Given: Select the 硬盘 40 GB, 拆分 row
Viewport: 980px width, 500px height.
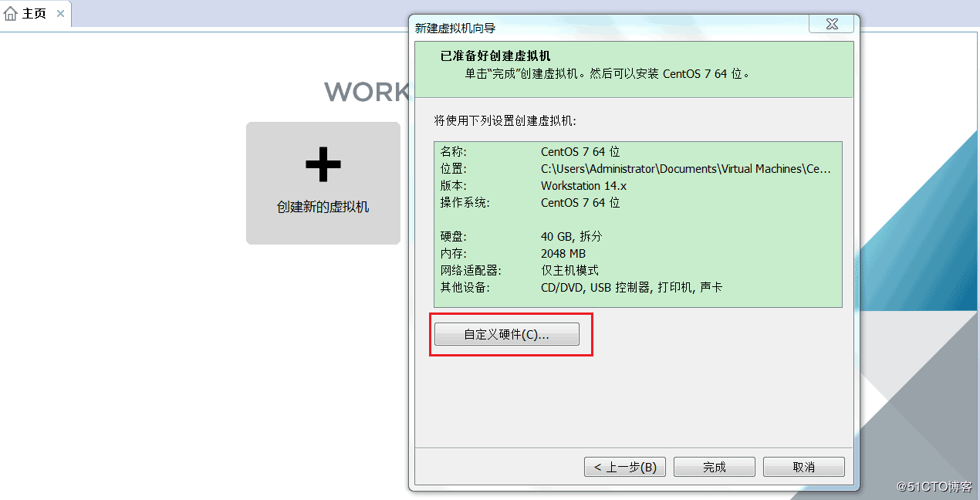Looking at the screenshot, I should (x=637, y=237).
